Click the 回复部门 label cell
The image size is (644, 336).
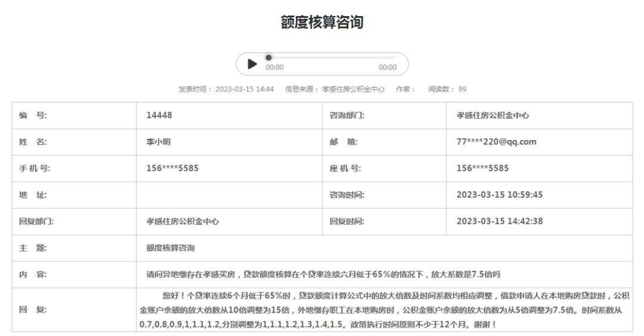pyautogui.click(x=74, y=222)
